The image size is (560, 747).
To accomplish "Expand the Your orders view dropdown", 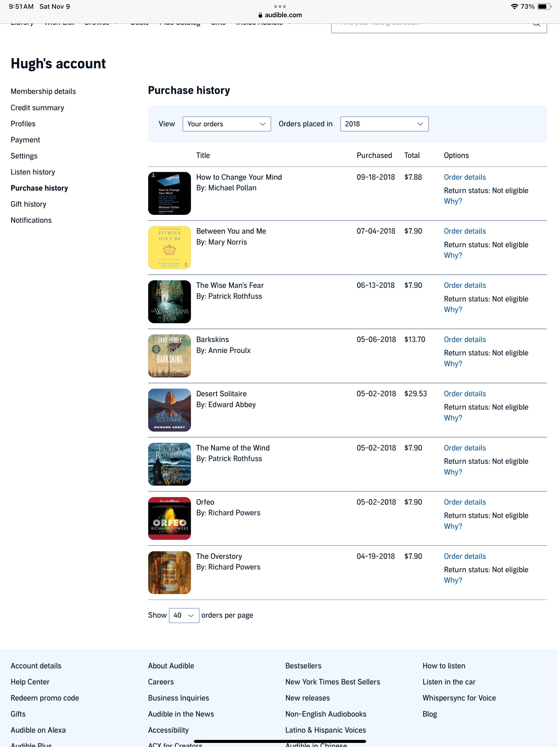I will pyautogui.click(x=226, y=124).
